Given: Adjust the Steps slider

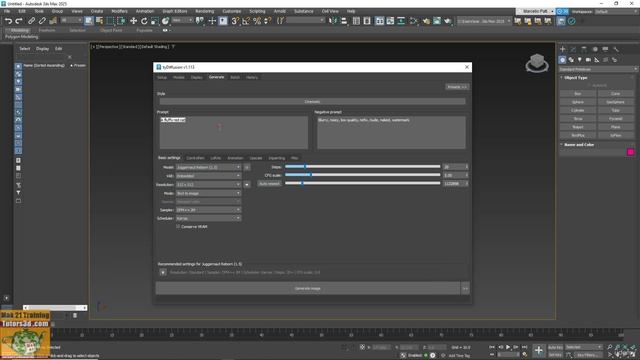Looking at the screenshot, I should click(362, 167).
